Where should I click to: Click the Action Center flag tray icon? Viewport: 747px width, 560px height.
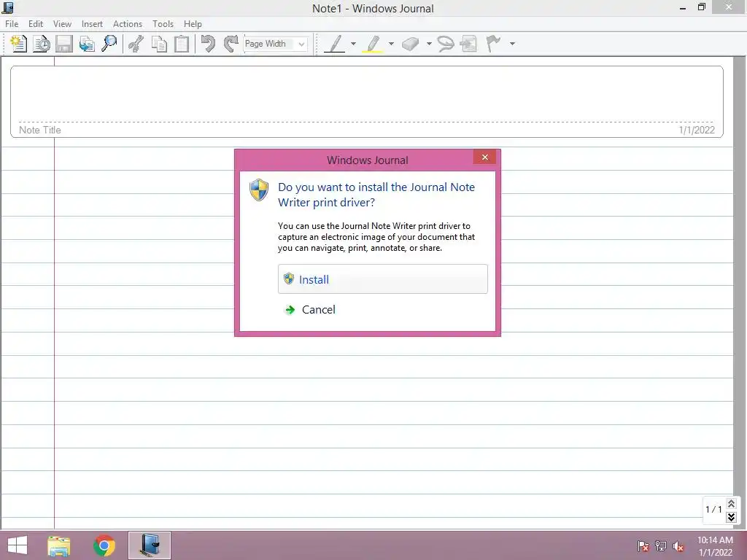pos(643,546)
